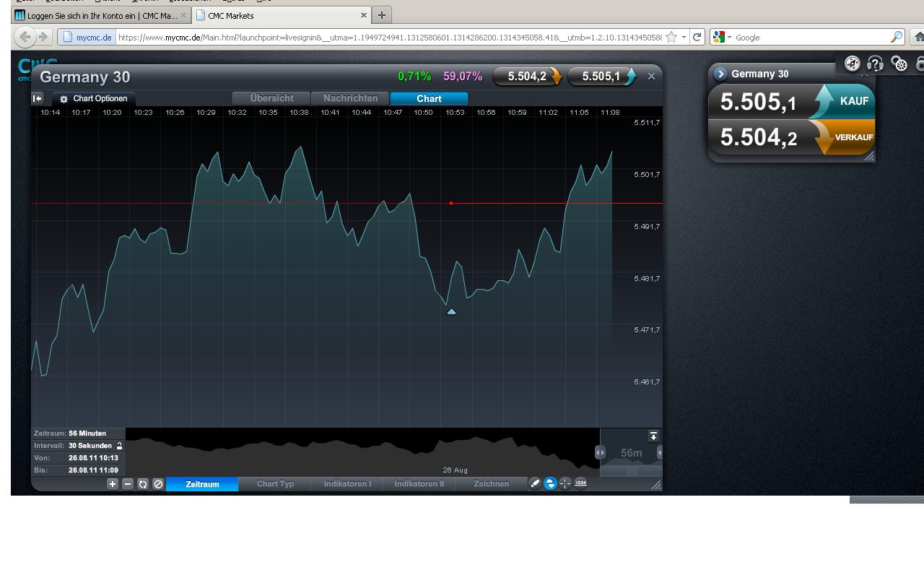The width and height of the screenshot is (924, 578).
Task: Open the Zeichnen tab
Action: [x=491, y=484]
